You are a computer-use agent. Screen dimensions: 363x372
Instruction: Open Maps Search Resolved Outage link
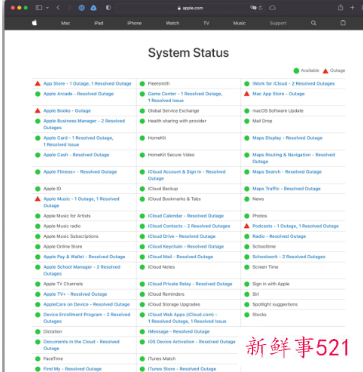point(287,172)
